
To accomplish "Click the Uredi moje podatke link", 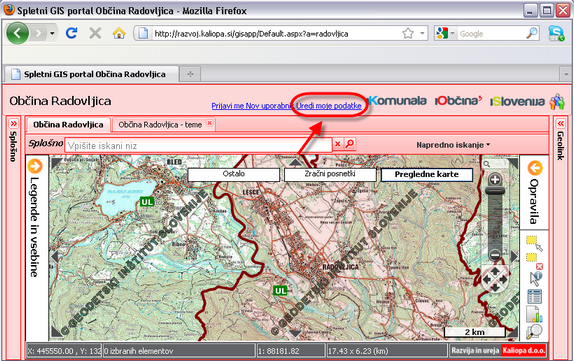I will [x=329, y=106].
